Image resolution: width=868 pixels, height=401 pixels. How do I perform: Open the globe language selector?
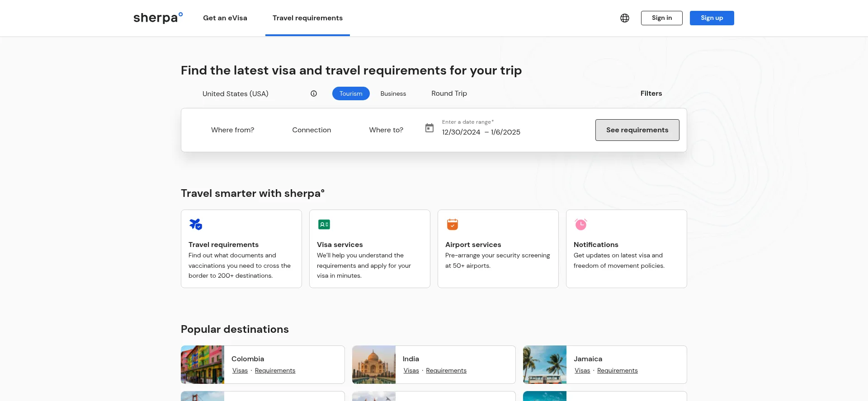coord(624,18)
